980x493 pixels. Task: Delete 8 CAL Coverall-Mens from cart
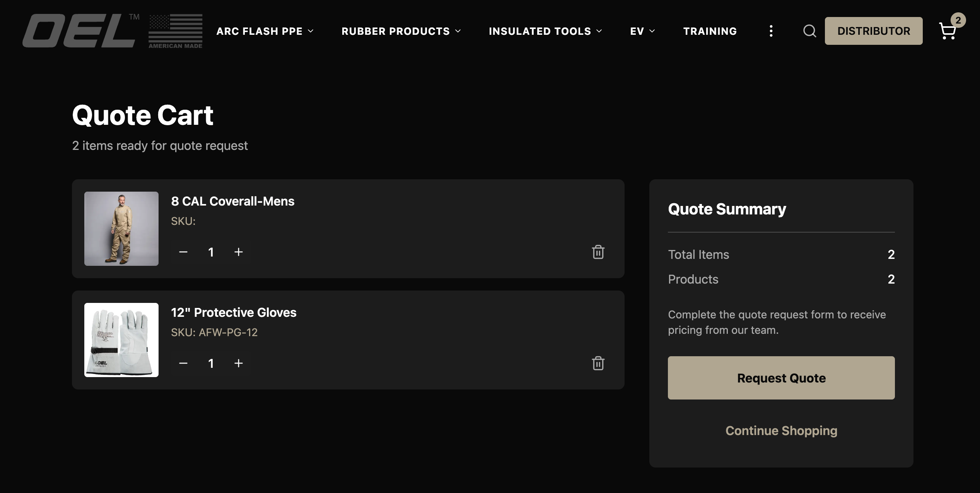[598, 252]
